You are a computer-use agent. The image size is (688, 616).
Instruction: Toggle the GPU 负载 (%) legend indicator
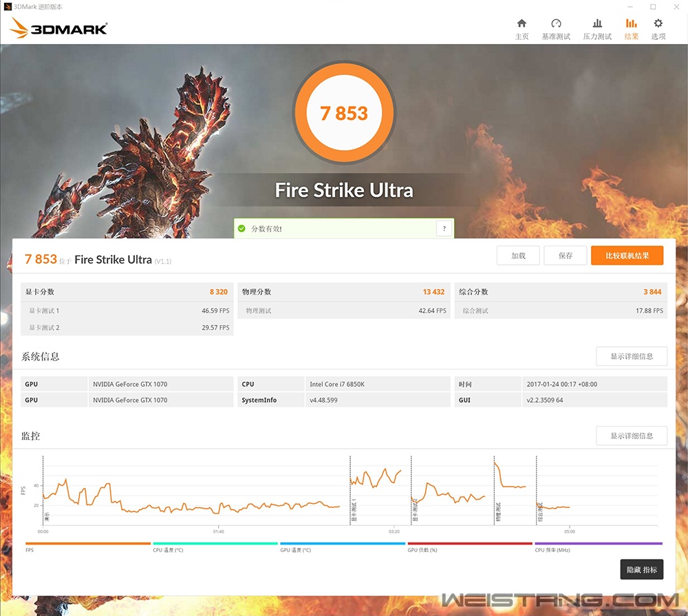(470, 546)
